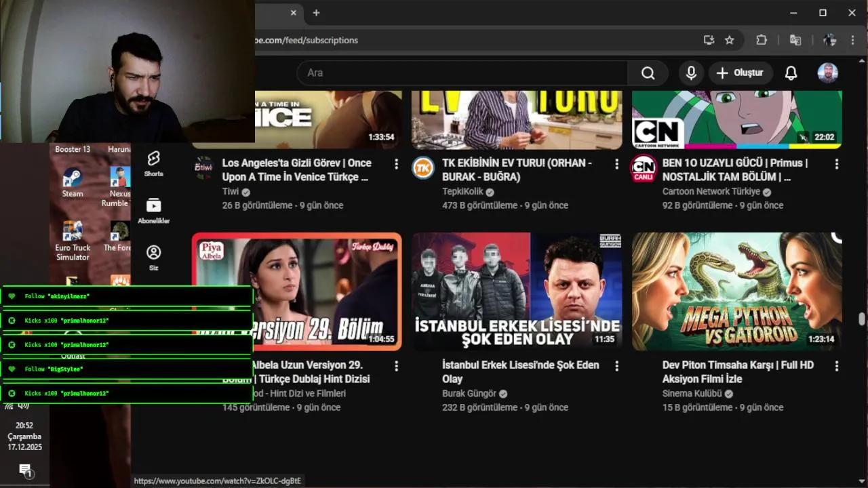This screenshot has height=488, width=868.
Task: Go to Tiwi channel name link
Action: 231,192
